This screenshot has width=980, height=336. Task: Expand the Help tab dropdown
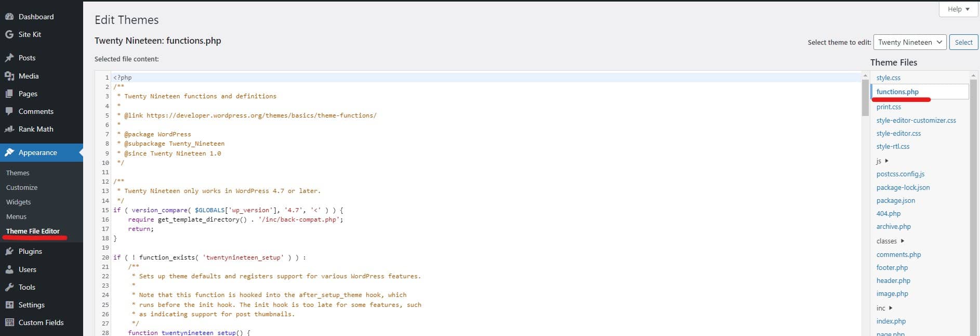(x=959, y=9)
